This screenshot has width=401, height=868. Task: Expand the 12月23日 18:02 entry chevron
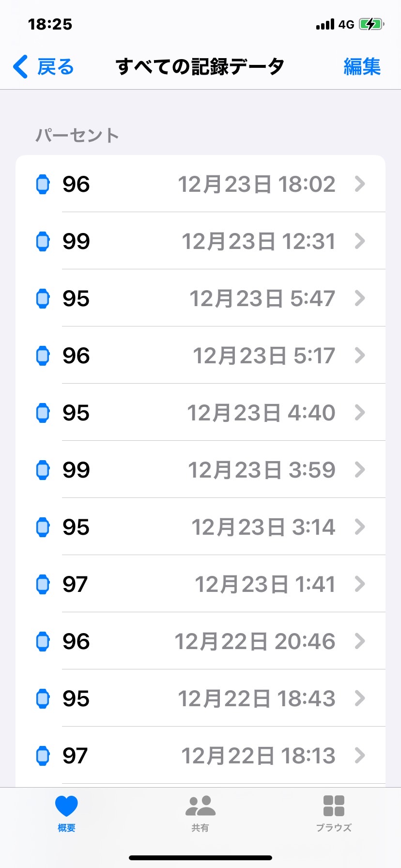point(360,184)
